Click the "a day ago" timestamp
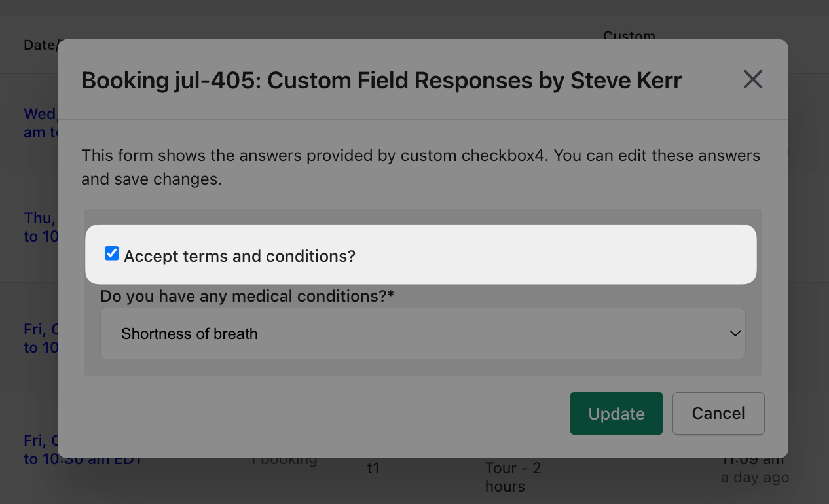The image size is (829, 504). coord(754,478)
